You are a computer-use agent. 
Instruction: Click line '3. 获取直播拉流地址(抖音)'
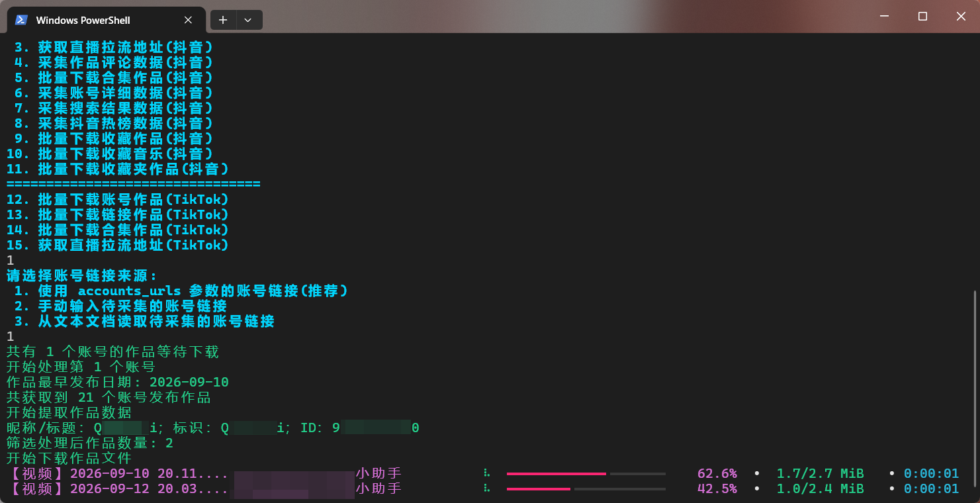point(113,47)
